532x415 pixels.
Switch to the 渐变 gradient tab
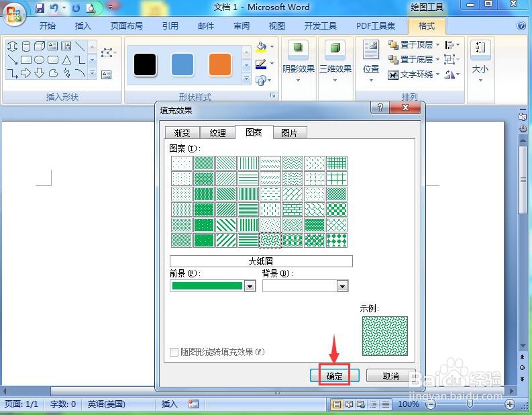click(182, 133)
